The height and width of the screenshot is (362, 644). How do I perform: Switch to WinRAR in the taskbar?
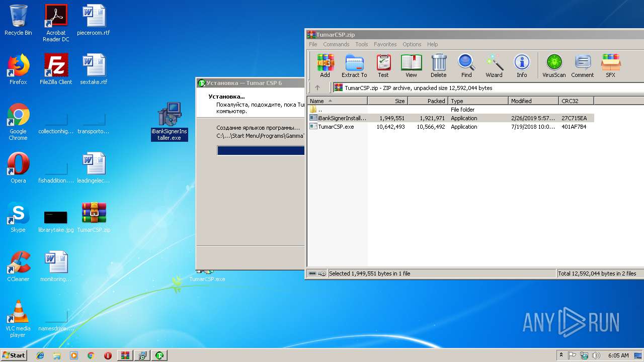tap(125, 355)
